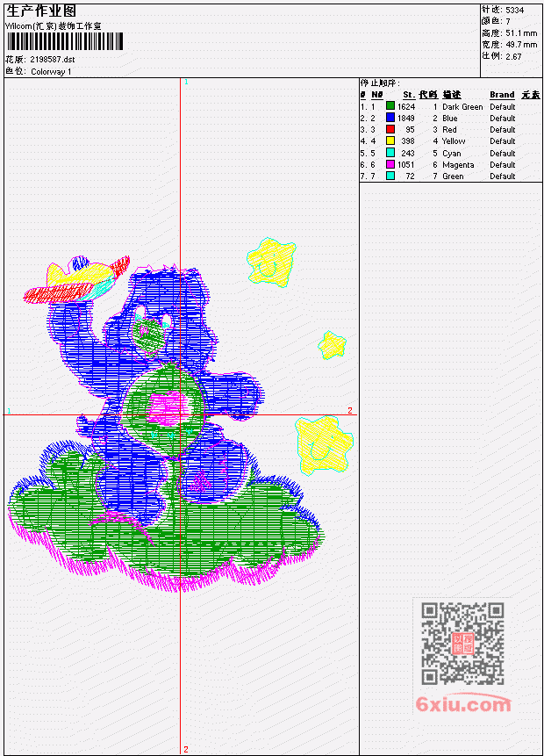The image size is (544, 756).
Task: Click the '描述' column header
Action: 452,95
